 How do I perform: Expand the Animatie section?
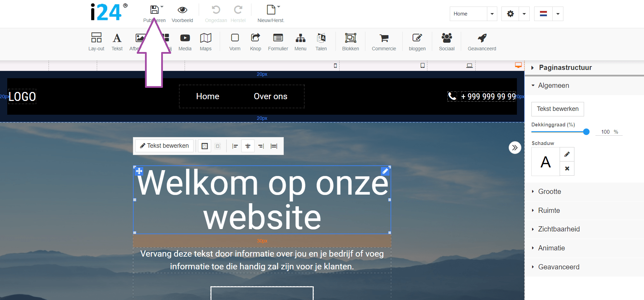(584, 248)
